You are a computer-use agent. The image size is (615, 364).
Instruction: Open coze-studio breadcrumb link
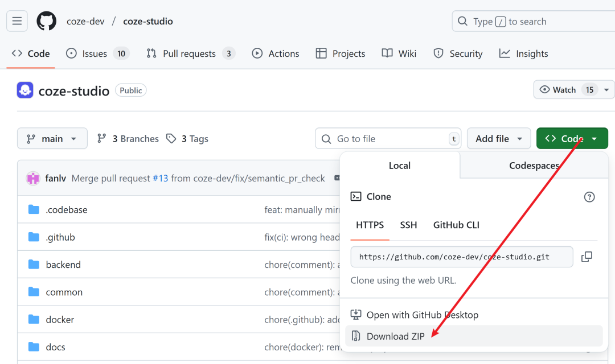[148, 21]
